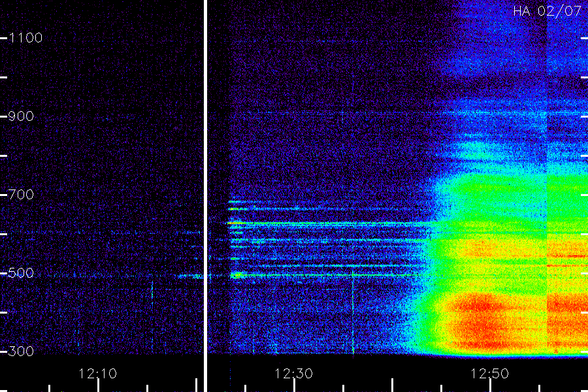
Task: Click the 900 frequency axis label
Action: pyautogui.click(x=21, y=116)
